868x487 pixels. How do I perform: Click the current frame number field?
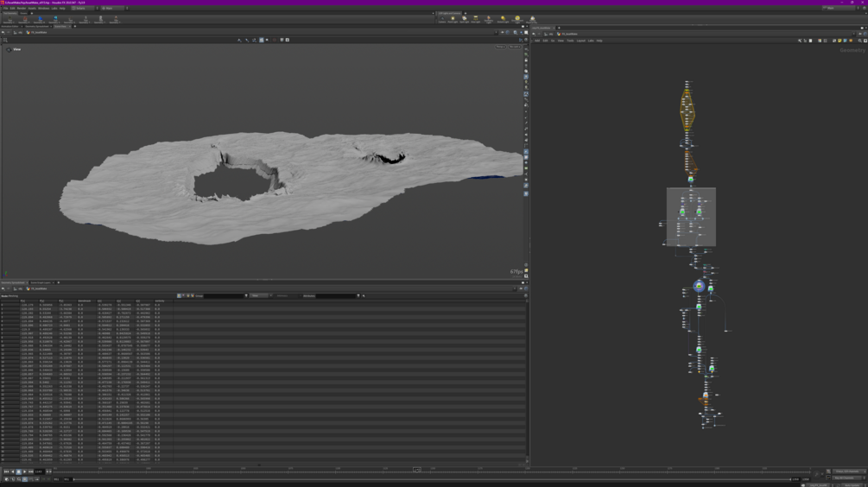click(39, 471)
